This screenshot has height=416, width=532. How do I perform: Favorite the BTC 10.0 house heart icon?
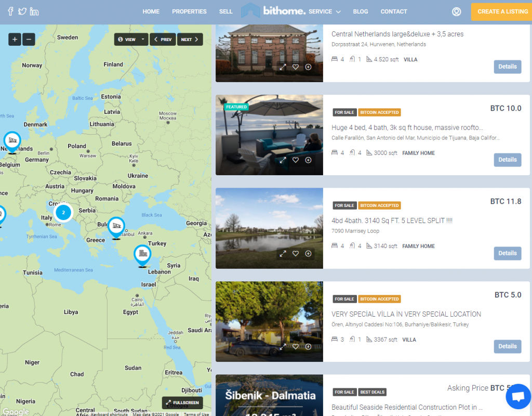click(x=296, y=160)
